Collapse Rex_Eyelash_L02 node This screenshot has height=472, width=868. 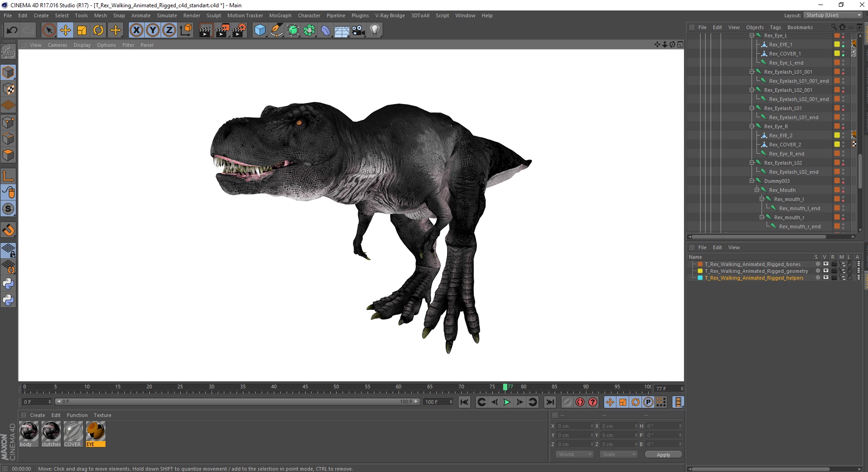[x=752, y=163]
